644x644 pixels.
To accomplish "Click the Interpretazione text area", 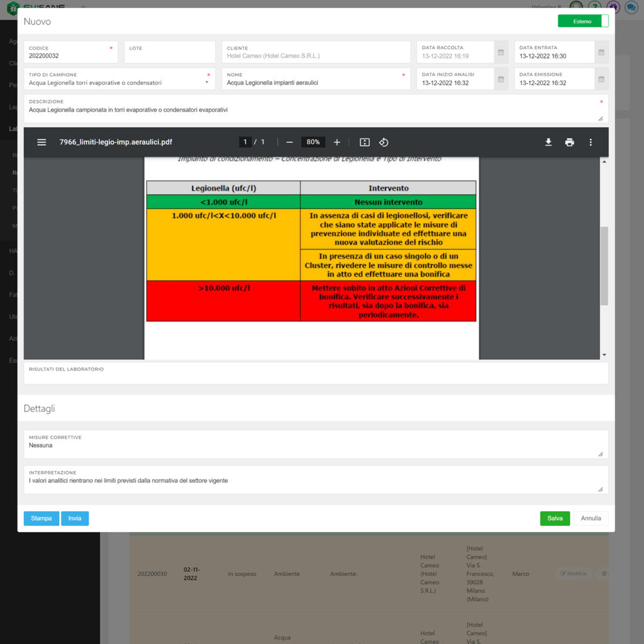I will pyautogui.click(x=316, y=480).
